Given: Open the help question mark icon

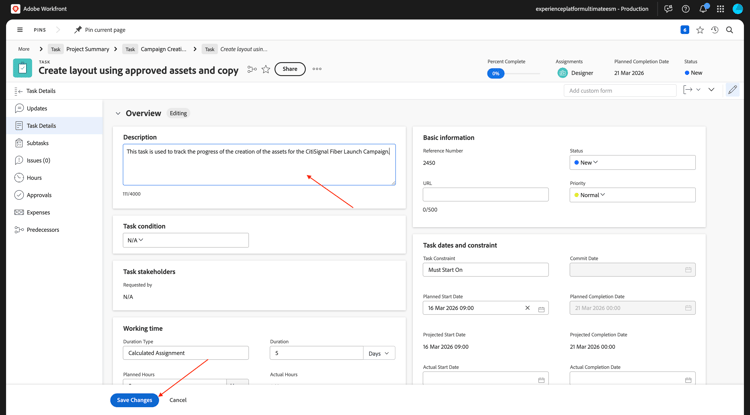Looking at the screenshot, I should click(685, 9).
